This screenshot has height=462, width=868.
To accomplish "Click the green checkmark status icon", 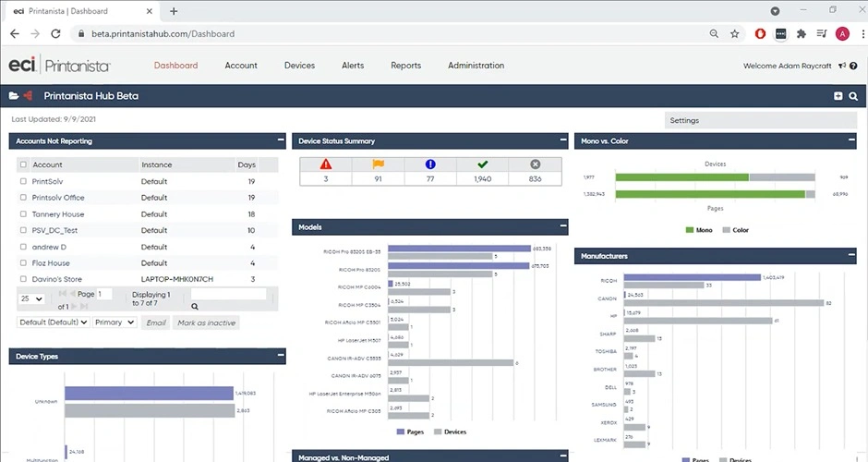I will [482, 164].
